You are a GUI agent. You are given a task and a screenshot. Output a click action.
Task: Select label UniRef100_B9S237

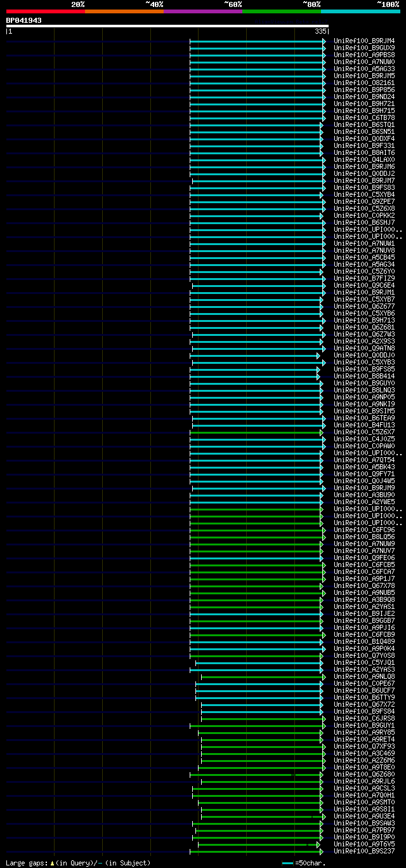[x=364, y=851]
